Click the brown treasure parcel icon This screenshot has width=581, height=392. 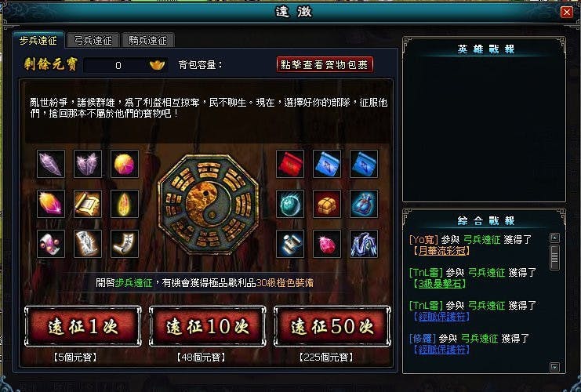click(327, 204)
